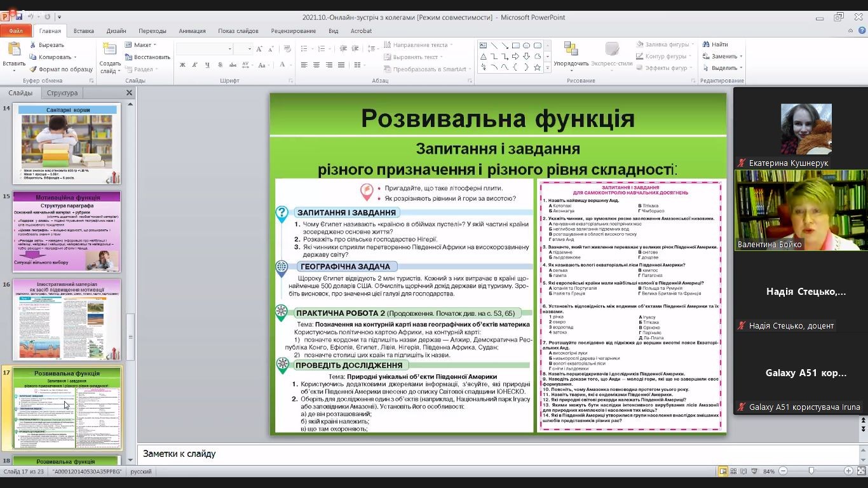Select slide 15 Мотиваційна функція thumbnail
The image size is (868, 488).
67,231
